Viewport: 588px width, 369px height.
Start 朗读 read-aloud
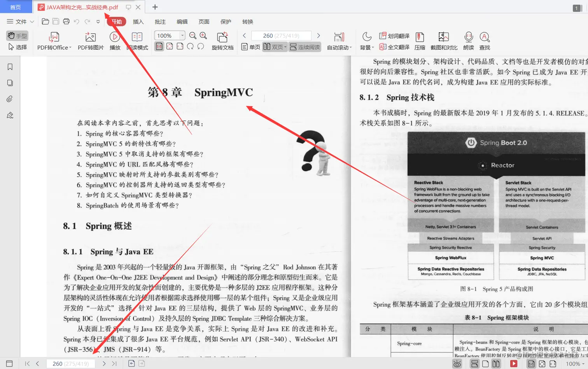(469, 40)
